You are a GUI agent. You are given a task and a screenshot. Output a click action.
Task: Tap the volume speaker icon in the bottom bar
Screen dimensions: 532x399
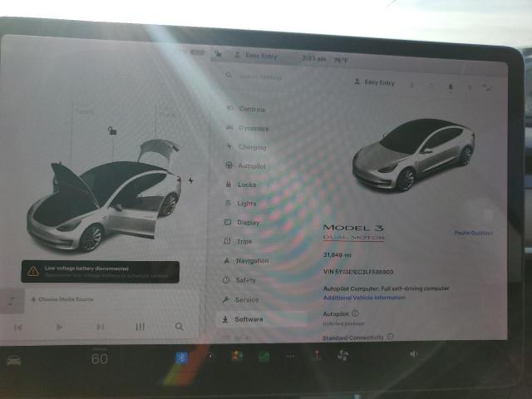(414, 355)
